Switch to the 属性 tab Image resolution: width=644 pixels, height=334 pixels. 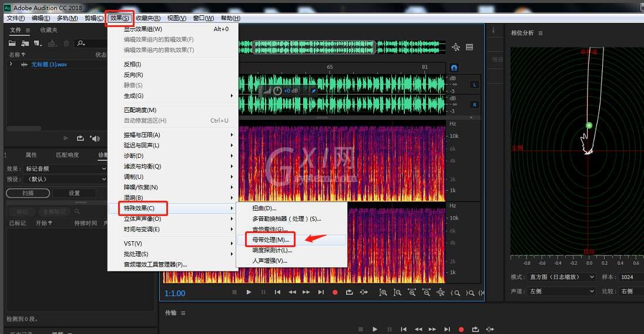pyautogui.click(x=31, y=155)
